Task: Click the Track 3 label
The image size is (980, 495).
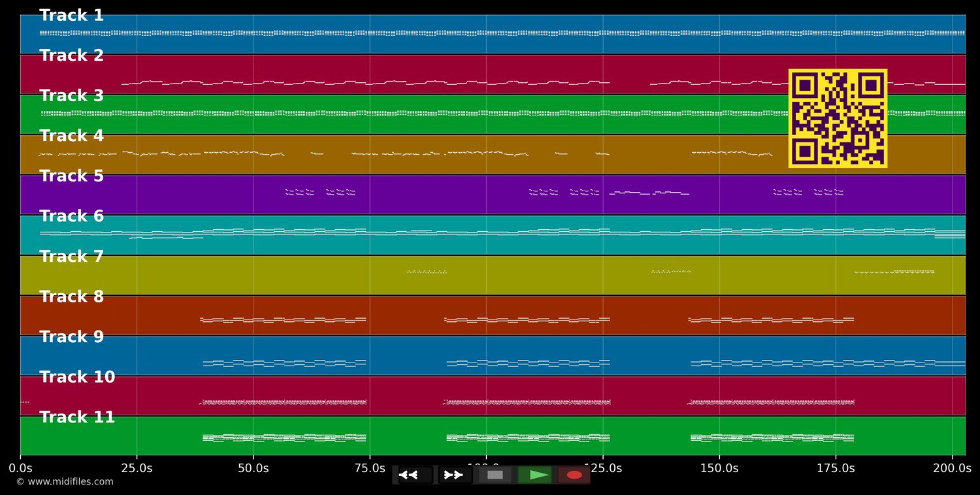Action: tap(71, 96)
